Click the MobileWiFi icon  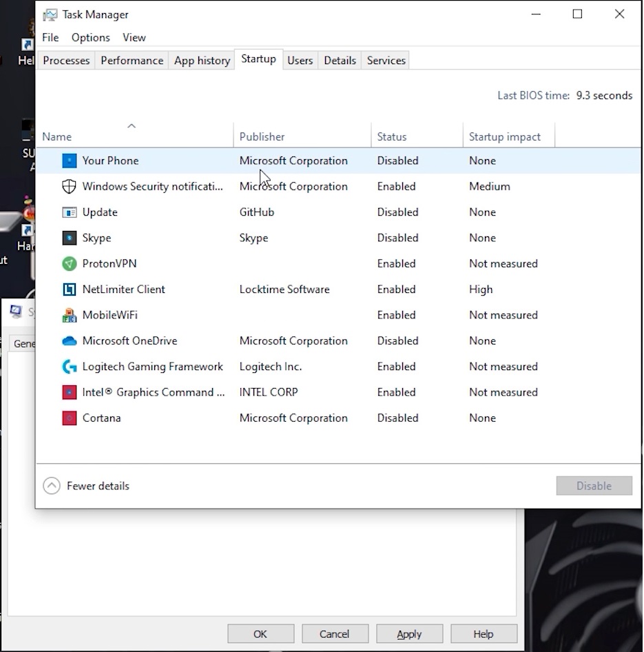coord(69,315)
